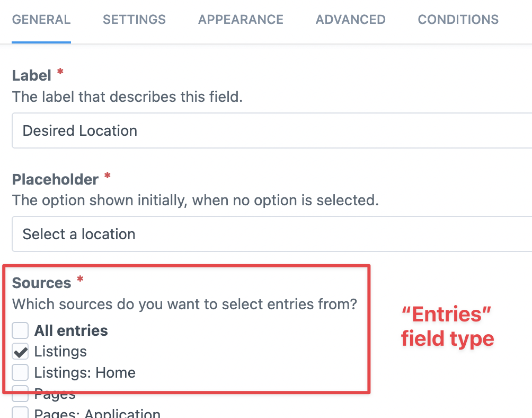Viewport: 532px width, 418px height.
Task: Check the All entries checkbox
Action: 20,330
